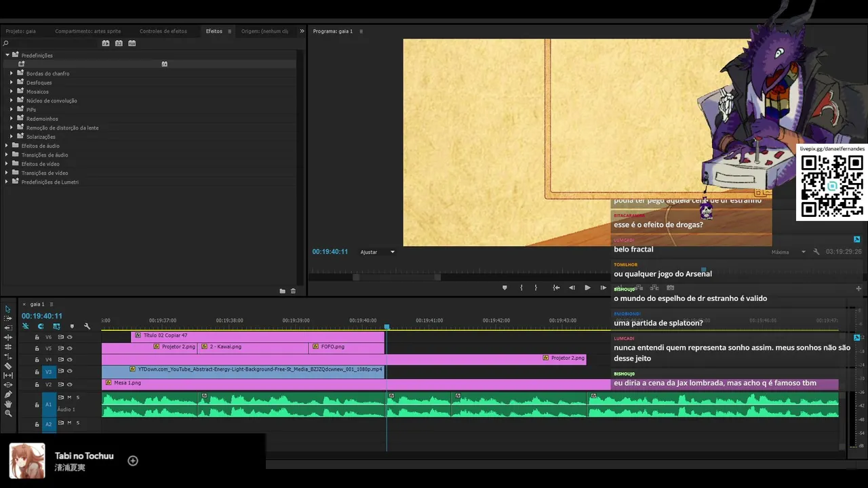The image size is (868, 488).
Task: Open timeline display settings wrench
Action: click(x=87, y=326)
